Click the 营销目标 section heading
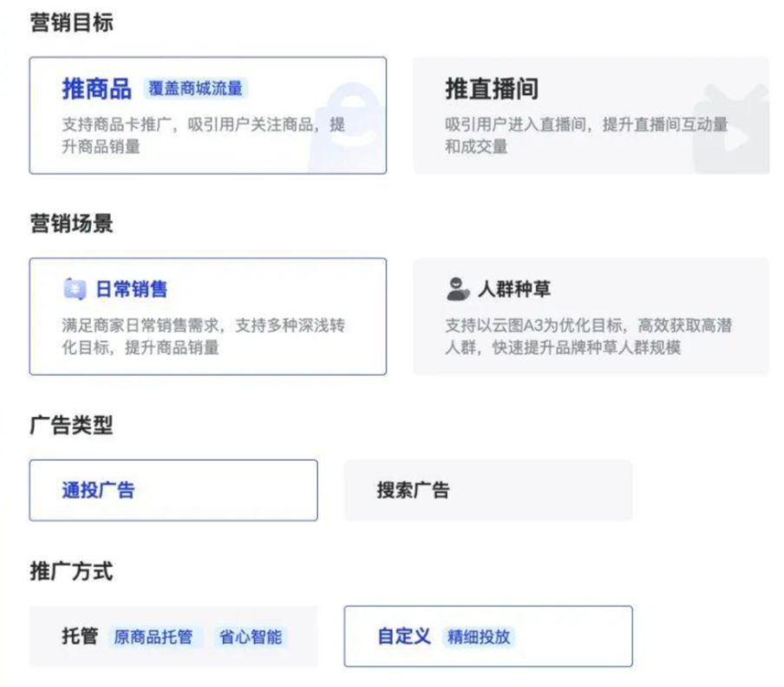The height and width of the screenshot is (687, 784). pos(54,23)
